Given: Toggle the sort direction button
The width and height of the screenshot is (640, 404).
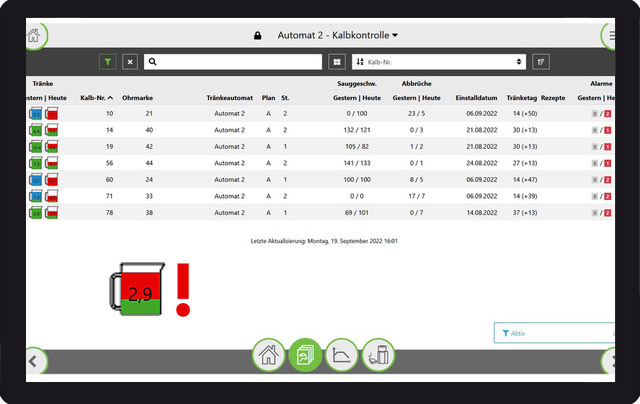Looking at the screenshot, I should (x=541, y=62).
